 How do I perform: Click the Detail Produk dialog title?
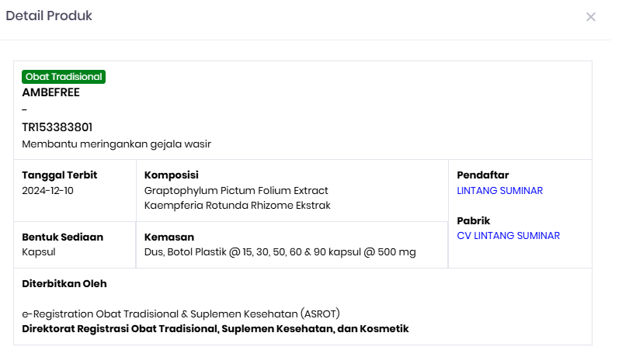49,16
